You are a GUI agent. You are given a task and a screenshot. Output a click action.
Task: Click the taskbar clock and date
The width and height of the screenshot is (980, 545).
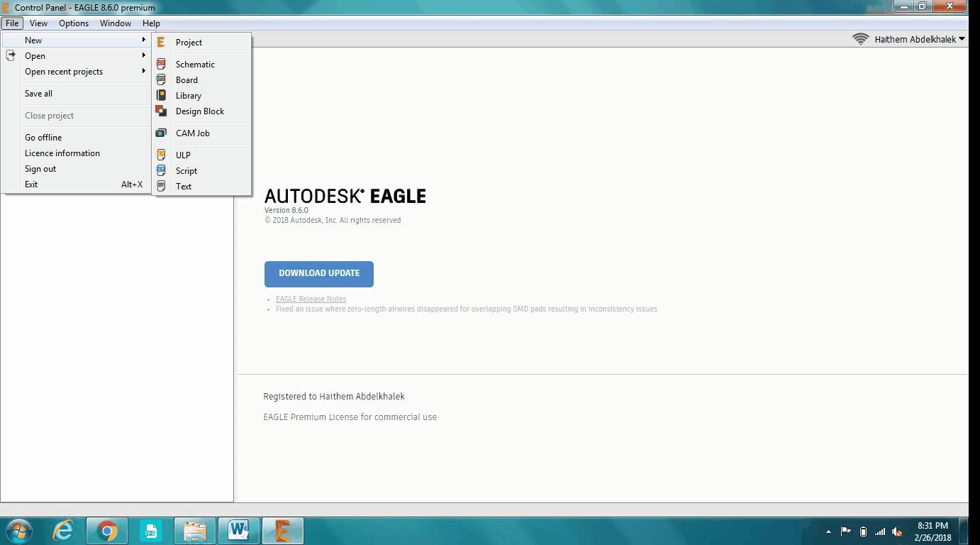tap(932, 532)
